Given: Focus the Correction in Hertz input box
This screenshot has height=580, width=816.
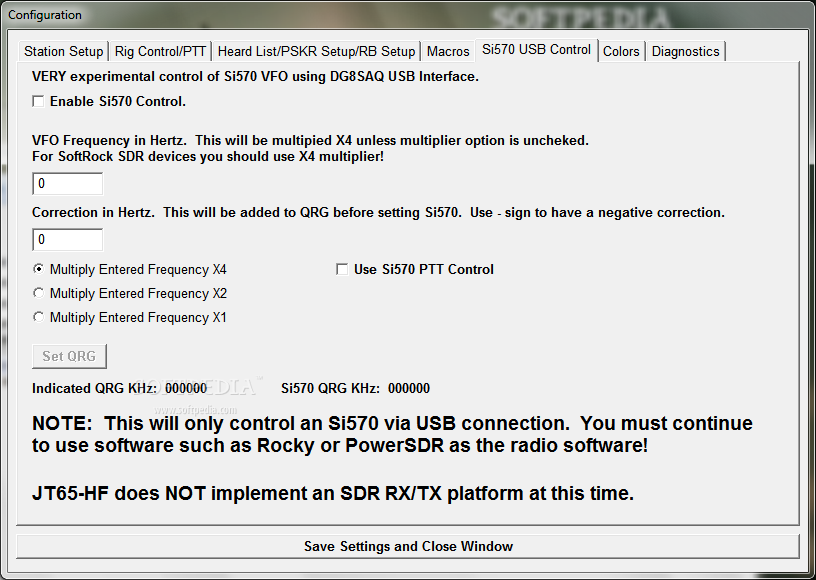Looking at the screenshot, I should tap(68, 240).
